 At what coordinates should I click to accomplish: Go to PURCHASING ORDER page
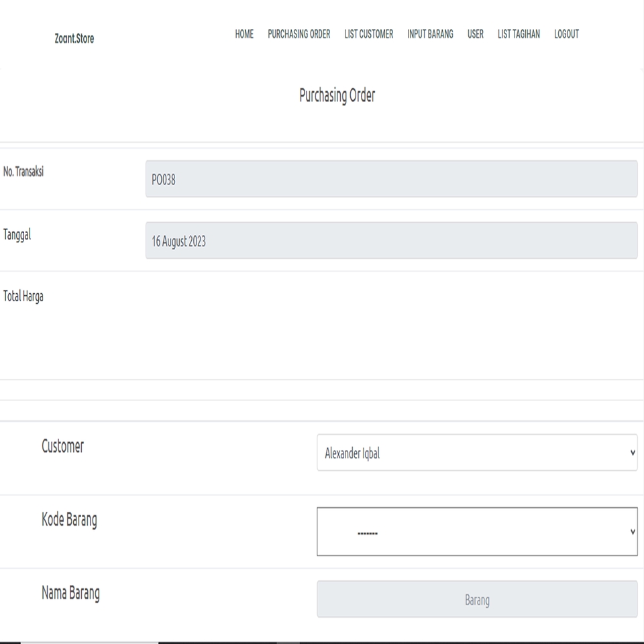point(299,34)
